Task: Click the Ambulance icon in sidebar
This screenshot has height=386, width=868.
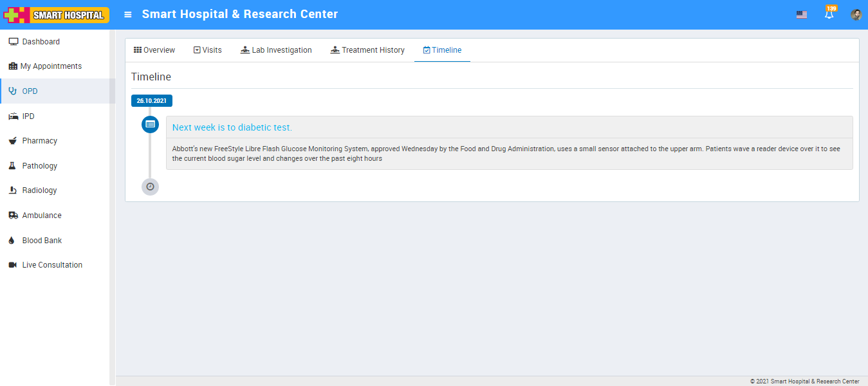Action: tap(12, 216)
